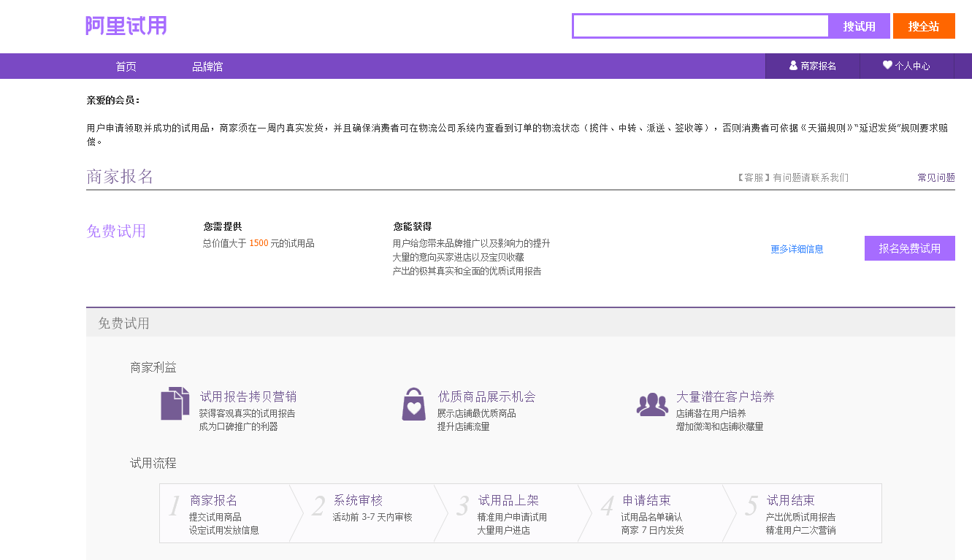This screenshot has height=560, width=972.
Task: Click the document copy icon for 试用报告拷贝营销
Action: coord(175,404)
